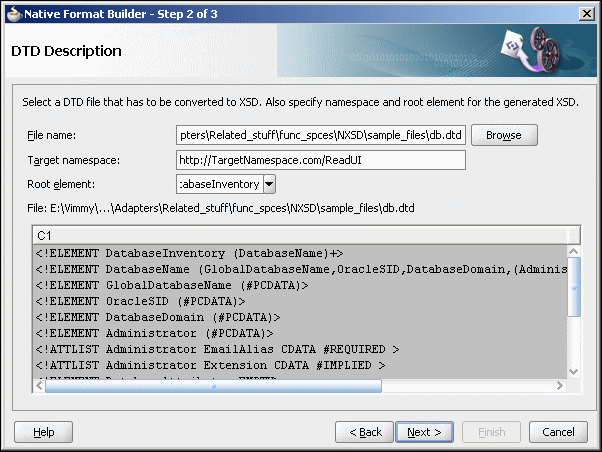Open the Root element dropdown arrow
Screen dimensions: 602x452
270,184
